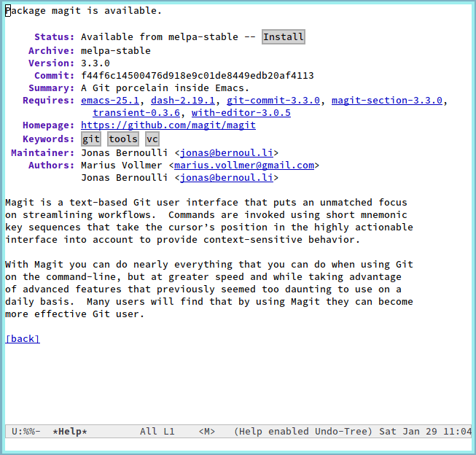Click the 'Sat Jan 29 11:04' time display
The height and width of the screenshot is (455, 476).
click(x=425, y=432)
